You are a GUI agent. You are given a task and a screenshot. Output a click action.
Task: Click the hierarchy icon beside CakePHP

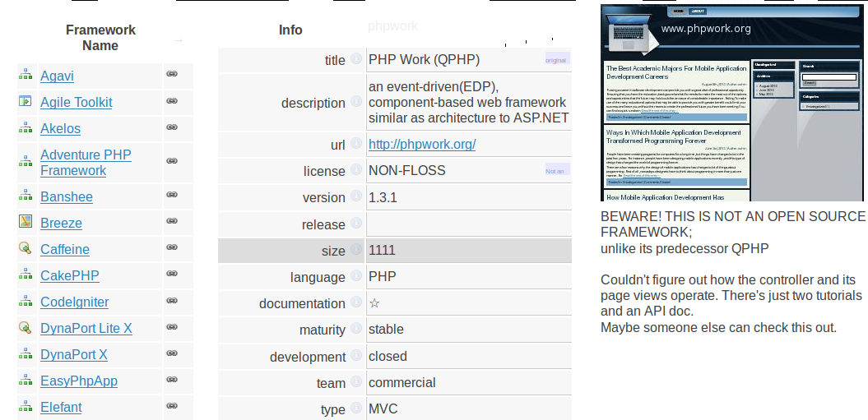(x=26, y=274)
